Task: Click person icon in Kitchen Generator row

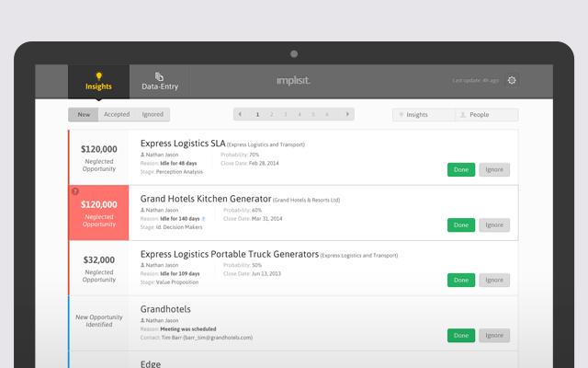Action: pyautogui.click(x=142, y=210)
